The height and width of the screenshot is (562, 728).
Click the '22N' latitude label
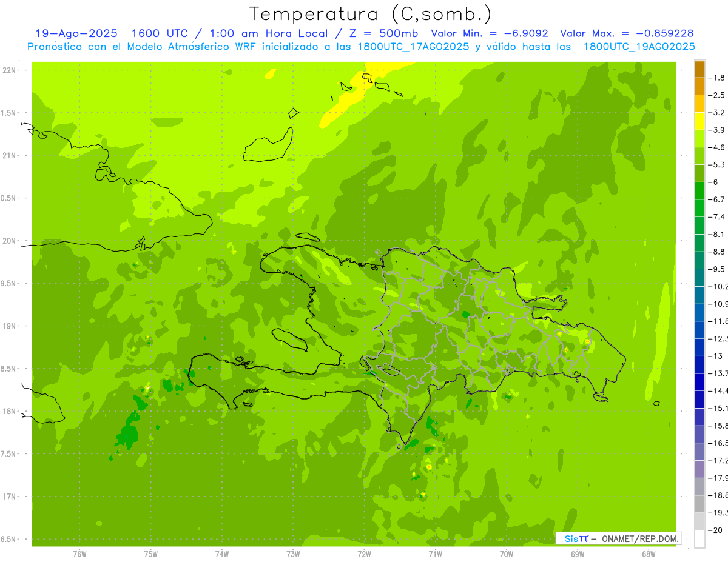point(10,70)
